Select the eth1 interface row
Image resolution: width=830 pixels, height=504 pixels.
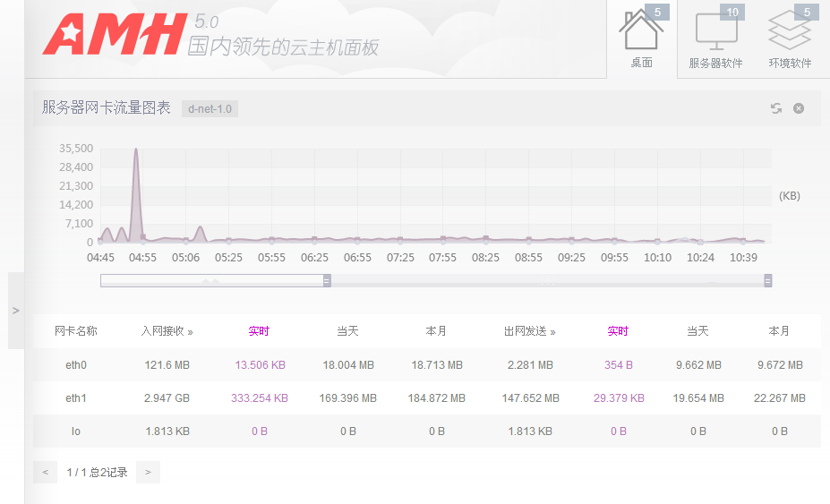coord(76,397)
